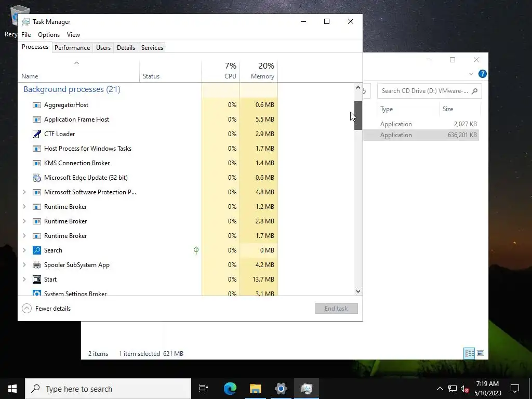
Task: Select the 13.7 MB memory cell
Action: point(259,280)
